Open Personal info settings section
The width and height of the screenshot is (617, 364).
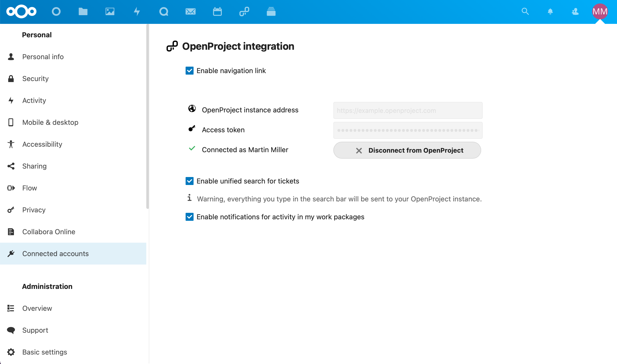pos(43,57)
